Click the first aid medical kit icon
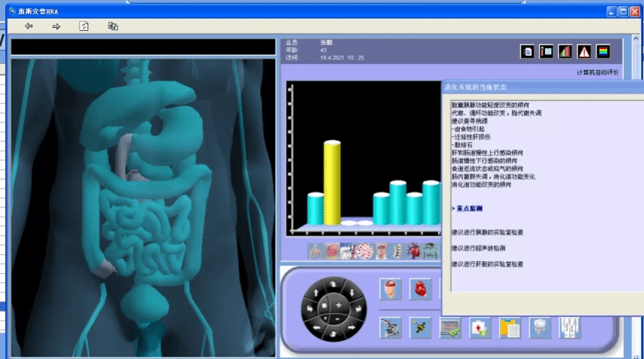Viewport: 644px width, 359px height. click(480, 327)
